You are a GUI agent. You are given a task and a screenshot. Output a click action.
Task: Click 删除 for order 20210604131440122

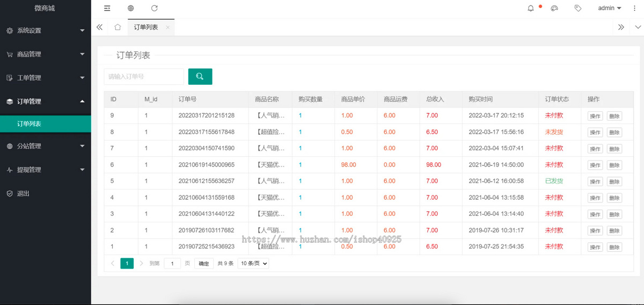pos(614,214)
